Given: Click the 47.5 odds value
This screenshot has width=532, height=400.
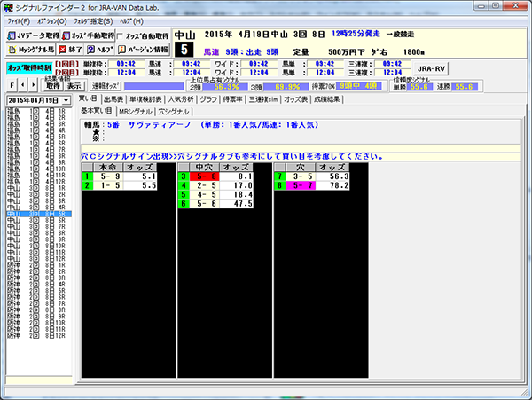Looking at the screenshot, I should pos(237,204).
